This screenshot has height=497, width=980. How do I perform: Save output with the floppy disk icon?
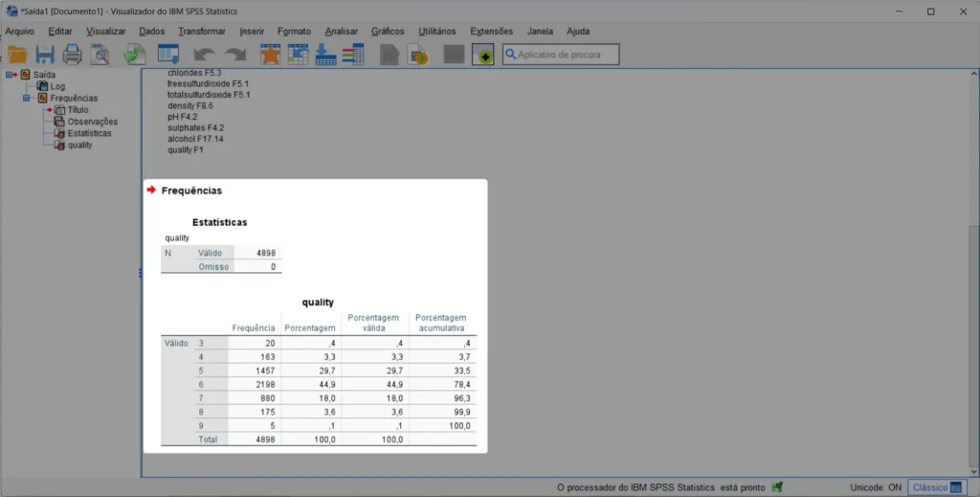coord(45,55)
